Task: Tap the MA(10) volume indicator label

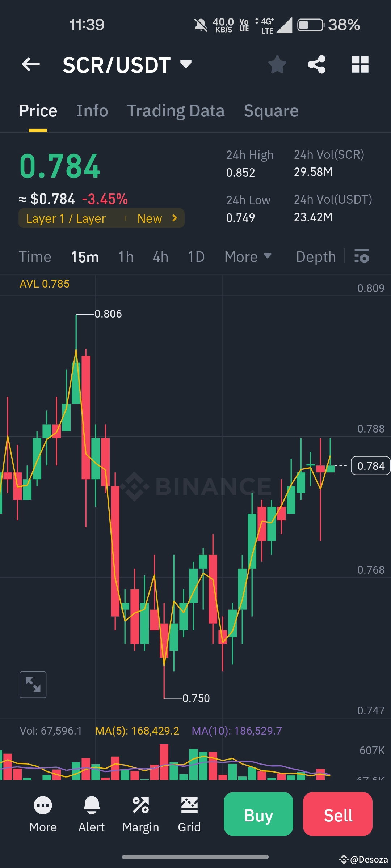Action: point(237,731)
